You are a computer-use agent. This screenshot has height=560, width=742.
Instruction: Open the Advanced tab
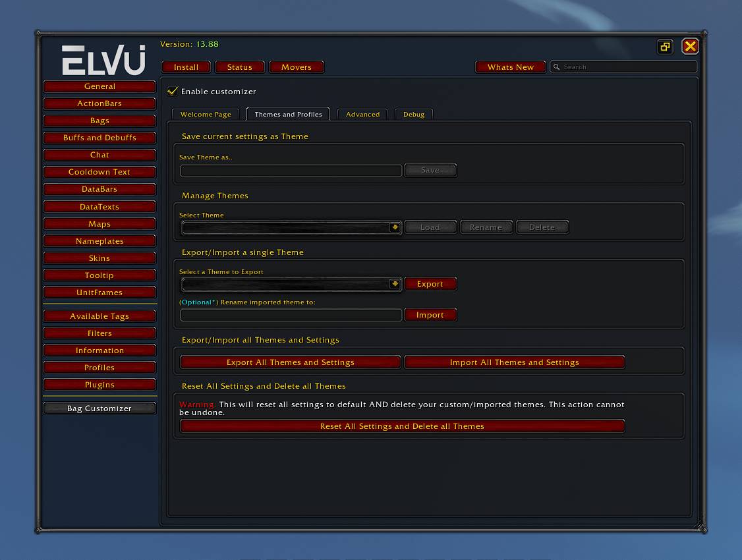pos(362,115)
